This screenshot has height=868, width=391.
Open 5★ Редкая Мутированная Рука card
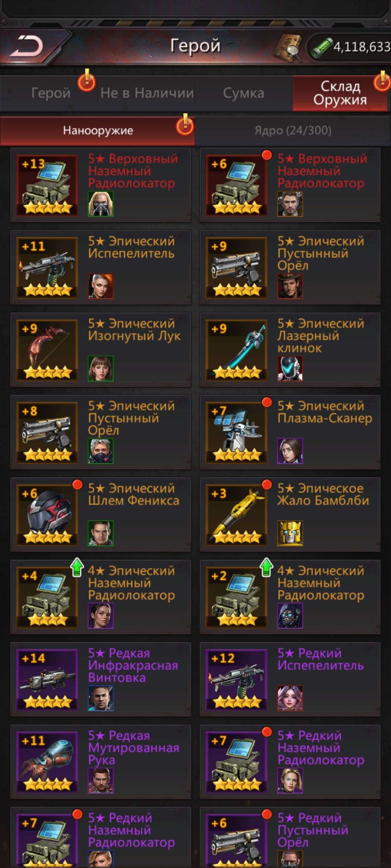pyautogui.click(x=101, y=762)
